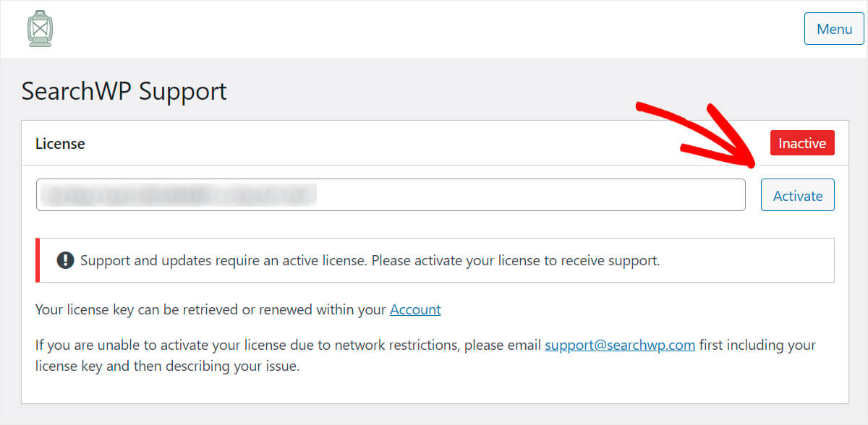Open the Menu button
The height and width of the screenshot is (425, 868).
pos(834,29)
